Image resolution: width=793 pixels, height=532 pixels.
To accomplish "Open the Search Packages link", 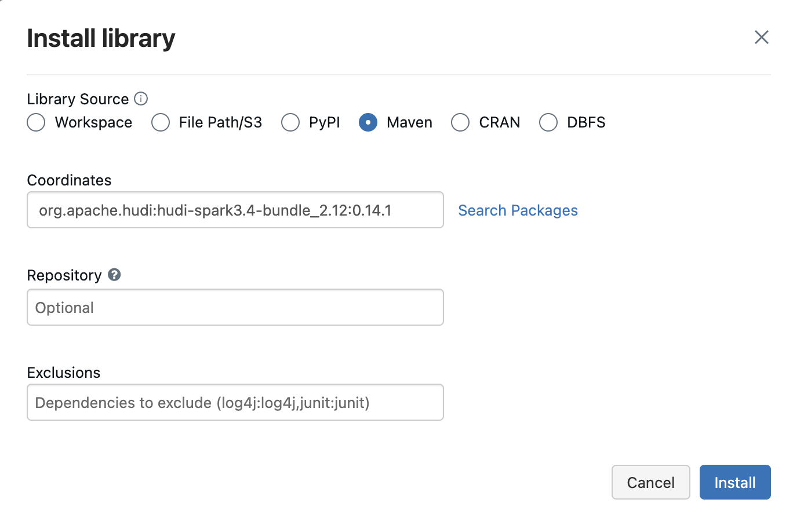I will pyautogui.click(x=518, y=210).
